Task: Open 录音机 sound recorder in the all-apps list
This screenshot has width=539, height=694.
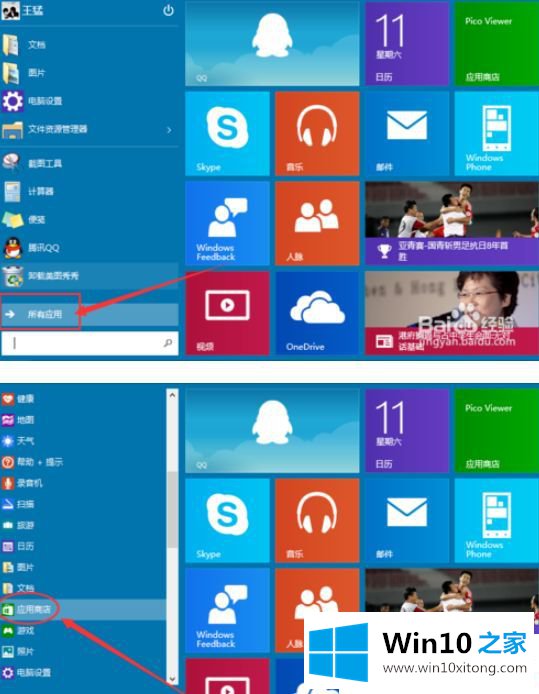Action: coord(83,483)
